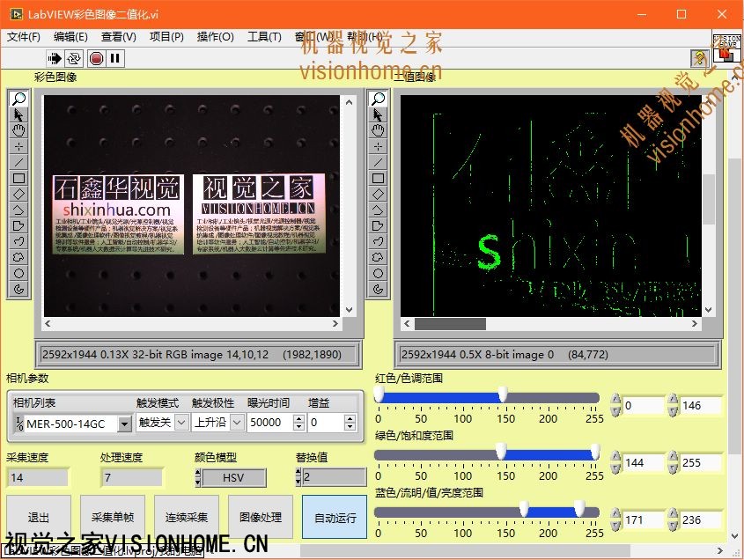Click Run Continuously toolbar icon
The width and height of the screenshot is (744, 560).
point(74,58)
